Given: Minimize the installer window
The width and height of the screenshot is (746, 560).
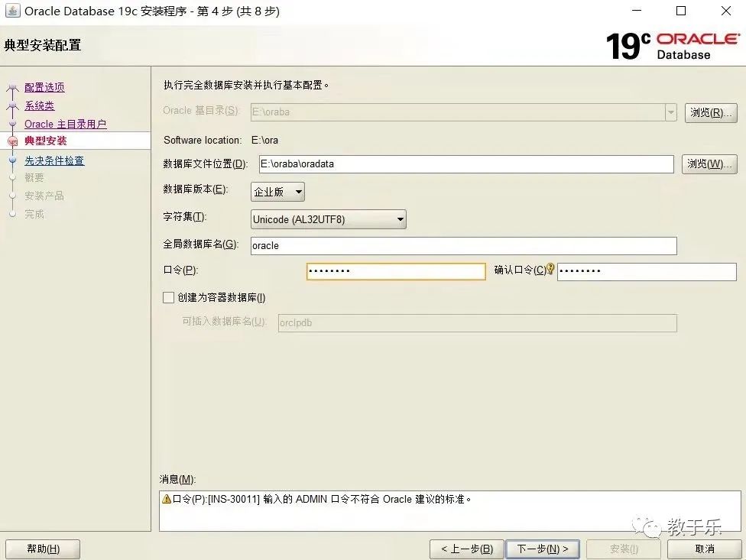Looking at the screenshot, I should tap(637, 11).
